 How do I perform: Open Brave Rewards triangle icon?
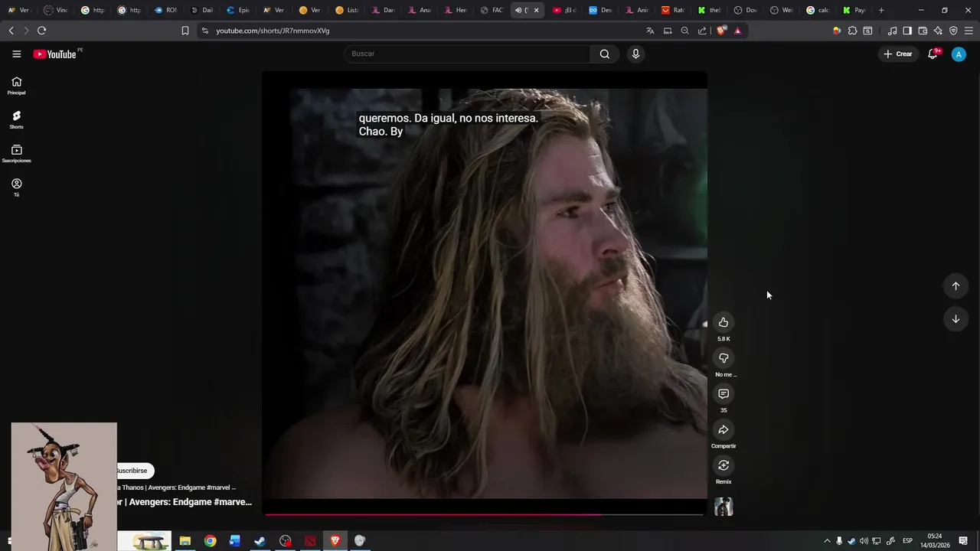coord(737,31)
